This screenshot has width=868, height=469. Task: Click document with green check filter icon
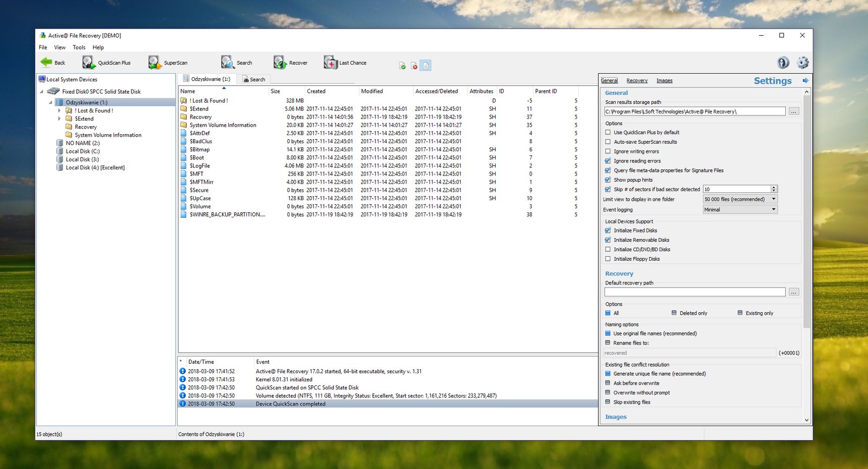click(402, 66)
